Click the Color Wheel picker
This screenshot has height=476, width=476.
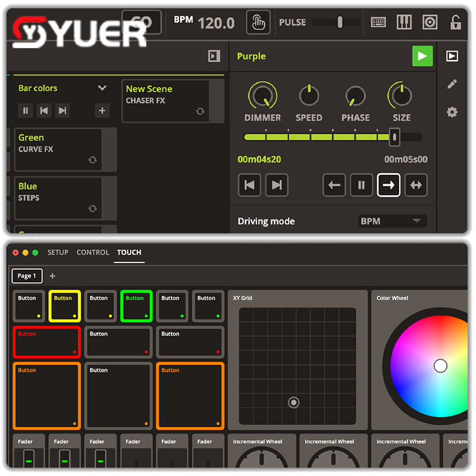point(440,366)
